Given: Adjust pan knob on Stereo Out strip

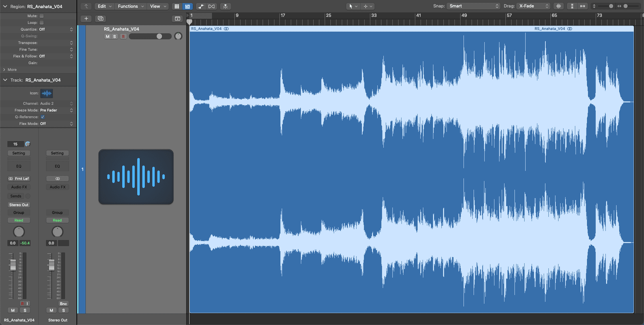Looking at the screenshot, I should [58, 232].
